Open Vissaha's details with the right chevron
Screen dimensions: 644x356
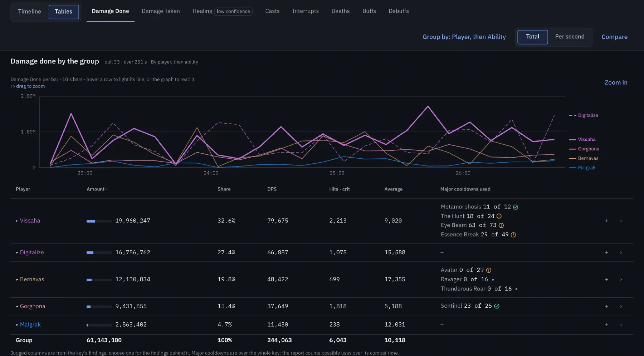click(621, 221)
